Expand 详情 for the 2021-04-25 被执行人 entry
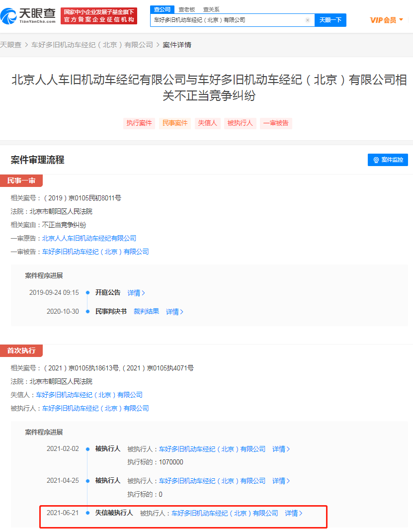The image size is (413, 532). coord(281,481)
